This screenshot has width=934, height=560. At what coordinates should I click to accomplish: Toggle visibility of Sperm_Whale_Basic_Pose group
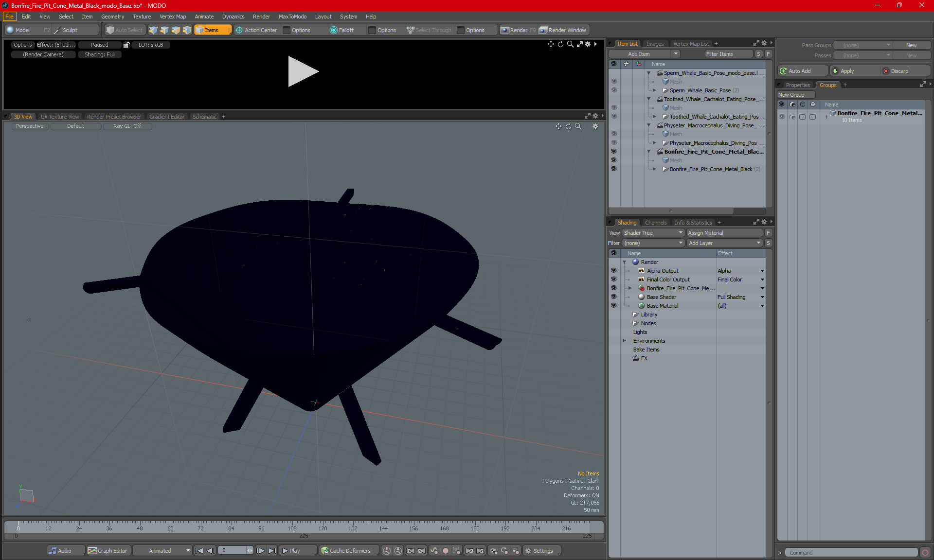coord(614,90)
